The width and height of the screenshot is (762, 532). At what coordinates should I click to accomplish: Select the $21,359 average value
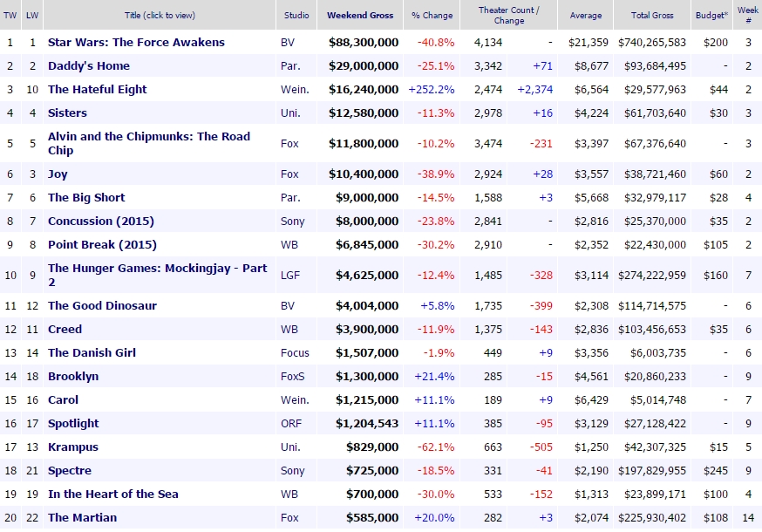pyautogui.click(x=588, y=43)
